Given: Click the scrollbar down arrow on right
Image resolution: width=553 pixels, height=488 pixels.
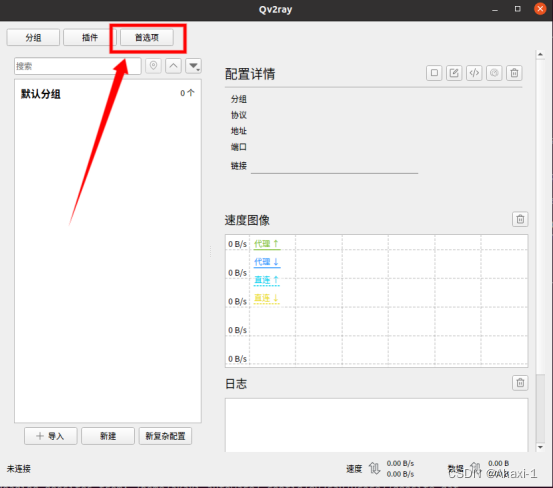Looking at the screenshot, I should click(x=540, y=447).
